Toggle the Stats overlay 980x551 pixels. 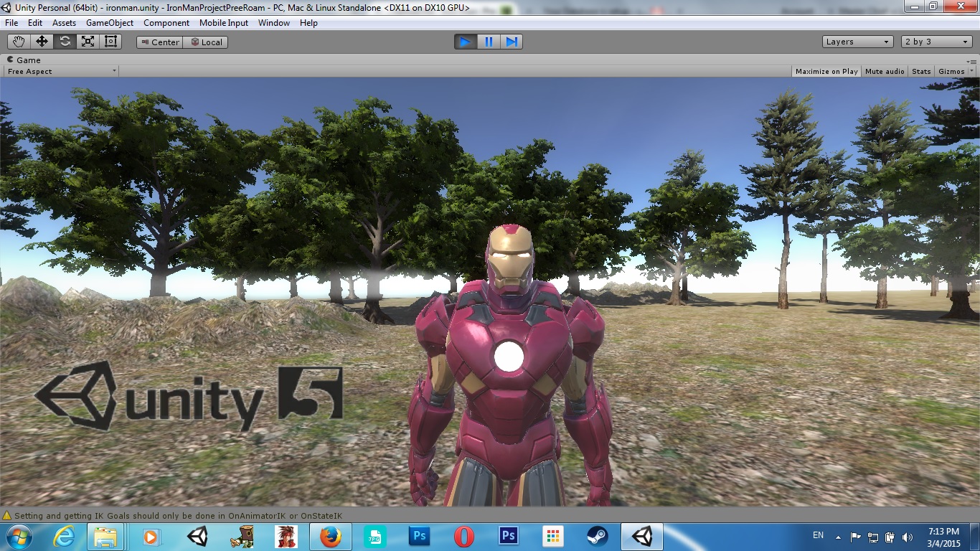click(921, 71)
